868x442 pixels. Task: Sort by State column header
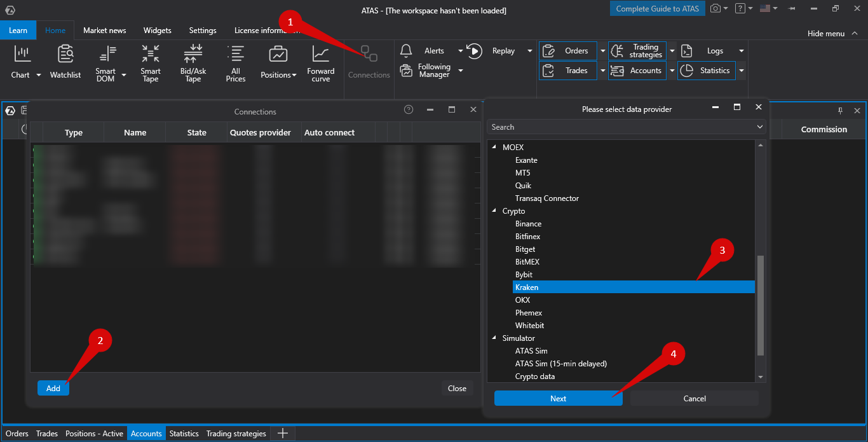(x=197, y=132)
